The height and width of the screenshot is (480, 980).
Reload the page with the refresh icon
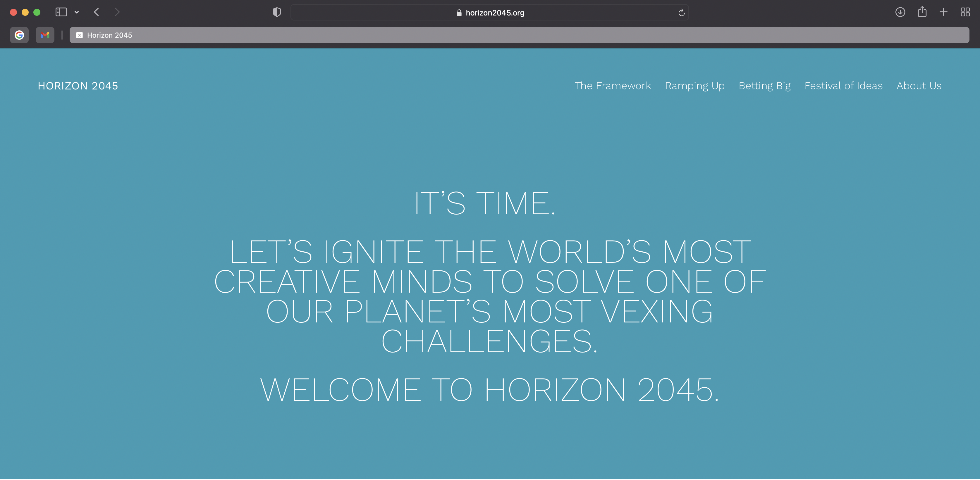pyautogui.click(x=681, y=13)
